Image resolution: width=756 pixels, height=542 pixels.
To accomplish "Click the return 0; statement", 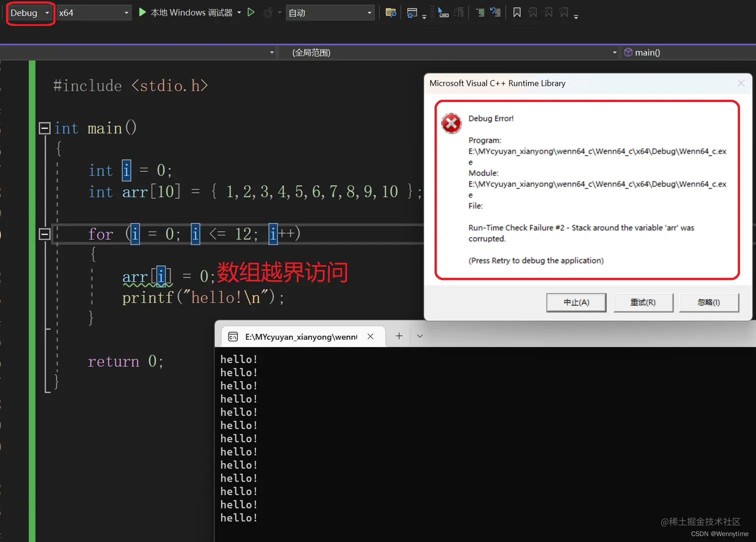I will 125,361.
